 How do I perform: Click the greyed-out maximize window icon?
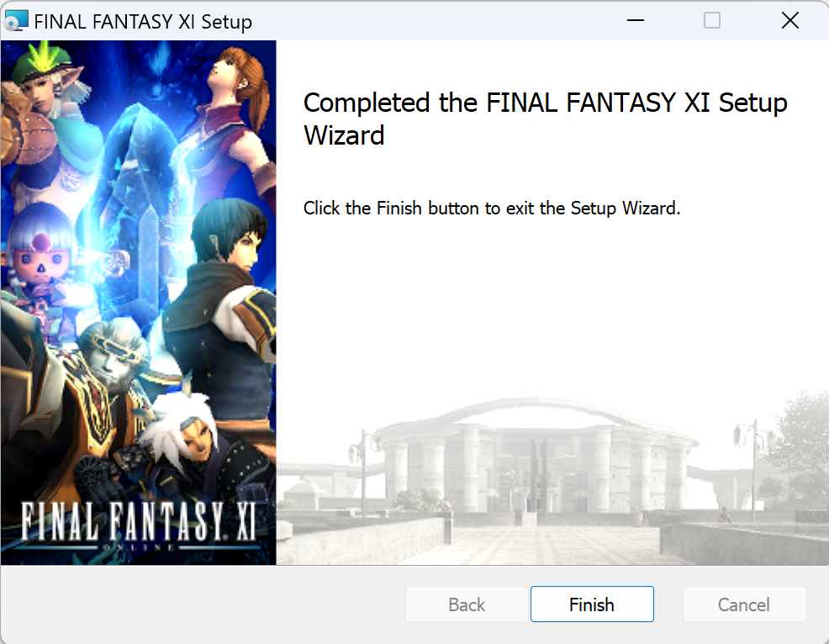pos(711,21)
